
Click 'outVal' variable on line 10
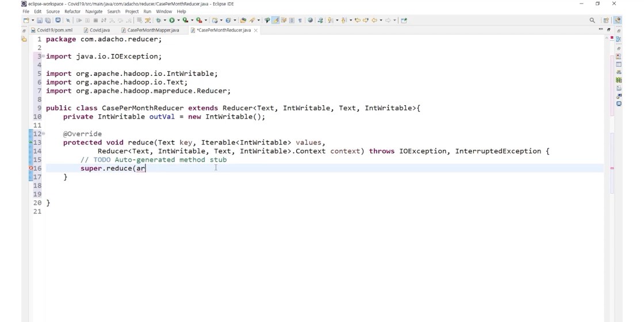(162, 117)
